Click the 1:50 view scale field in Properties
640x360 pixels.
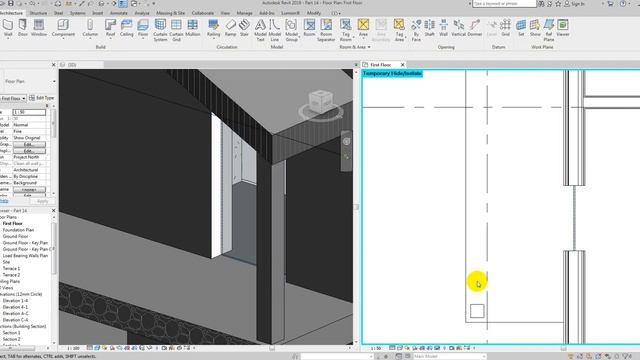pos(29,112)
